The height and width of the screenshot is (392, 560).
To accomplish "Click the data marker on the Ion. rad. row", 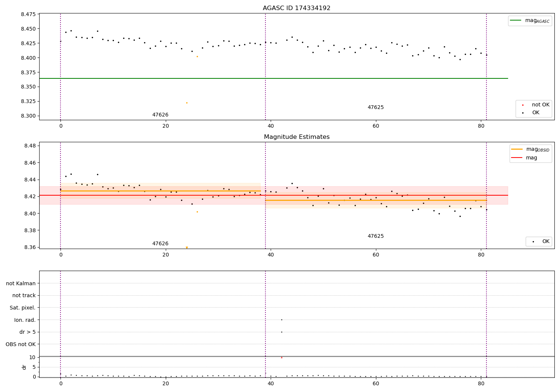I will click(x=281, y=320).
